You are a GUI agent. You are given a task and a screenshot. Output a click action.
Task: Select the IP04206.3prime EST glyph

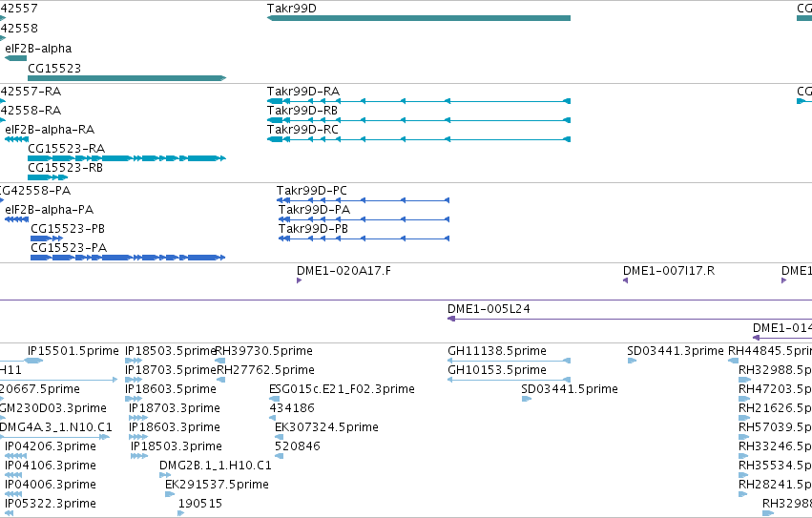[x=15, y=456]
